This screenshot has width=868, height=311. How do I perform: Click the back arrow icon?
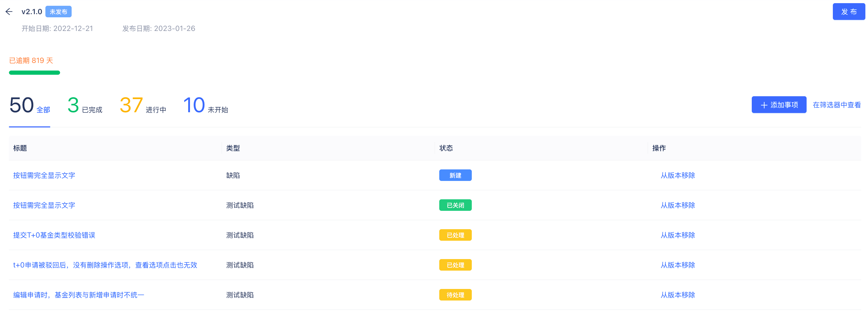click(9, 12)
